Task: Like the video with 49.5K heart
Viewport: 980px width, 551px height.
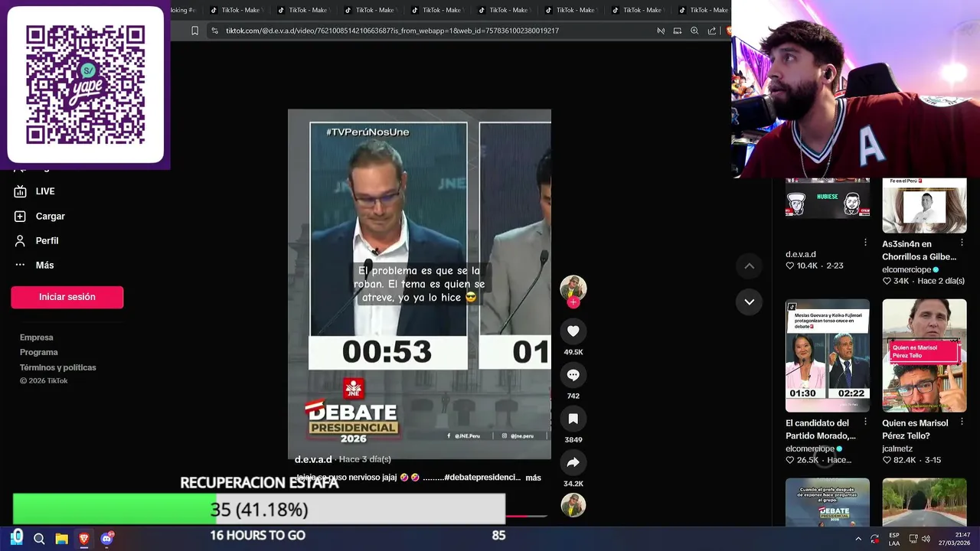Action: 573,331
